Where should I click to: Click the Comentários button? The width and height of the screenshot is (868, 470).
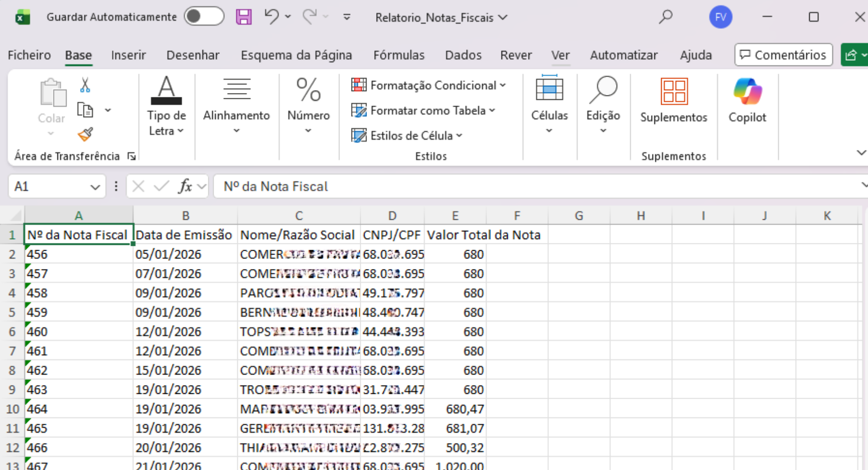click(783, 54)
